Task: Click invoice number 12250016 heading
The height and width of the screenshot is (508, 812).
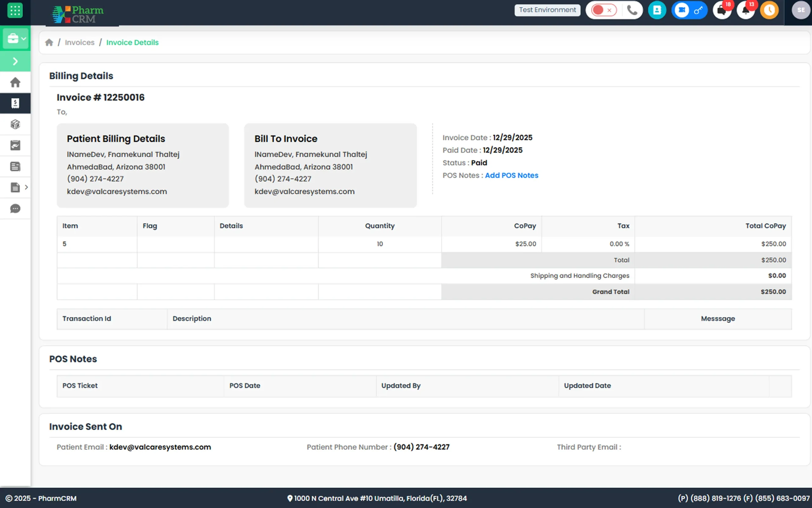Action: point(100,97)
